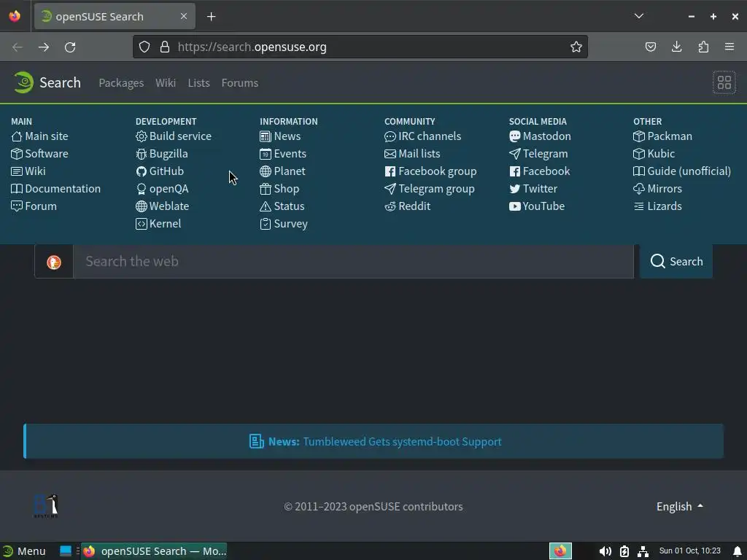Switch to the Forums search tab
The height and width of the screenshot is (560, 747).
[239, 83]
